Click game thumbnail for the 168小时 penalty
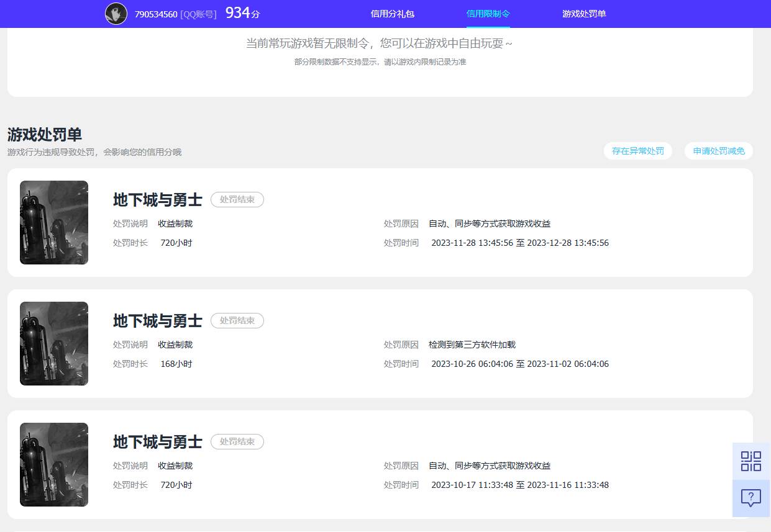This screenshot has width=771, height=532. 54,343
